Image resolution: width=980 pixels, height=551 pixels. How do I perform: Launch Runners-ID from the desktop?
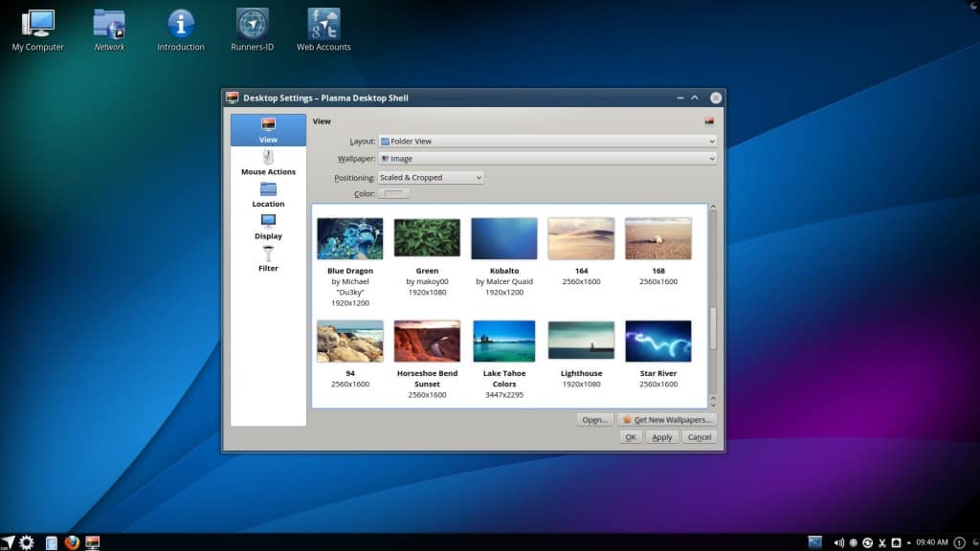[253, 29]
